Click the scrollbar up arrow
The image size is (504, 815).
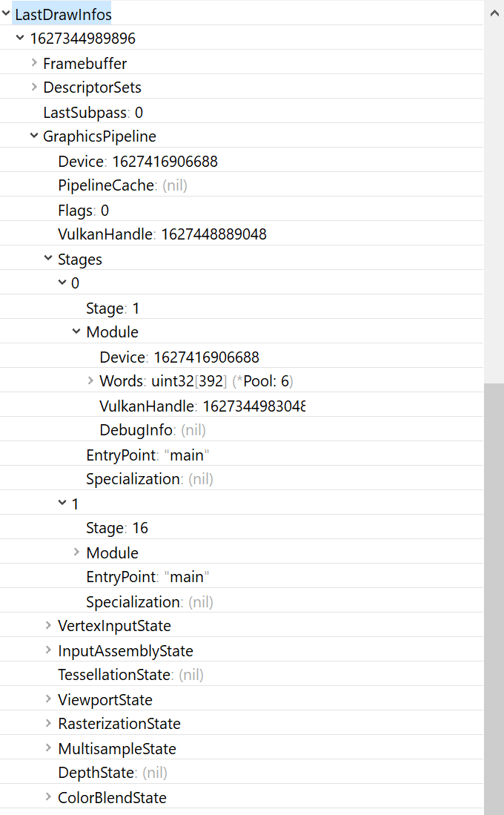[x=494, y=13]
